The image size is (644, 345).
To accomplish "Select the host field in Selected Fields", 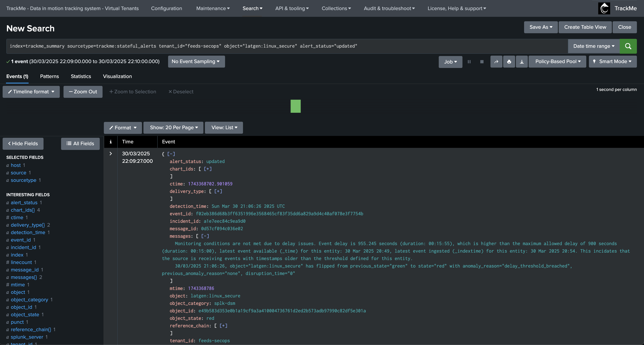I will click(16, 165).
